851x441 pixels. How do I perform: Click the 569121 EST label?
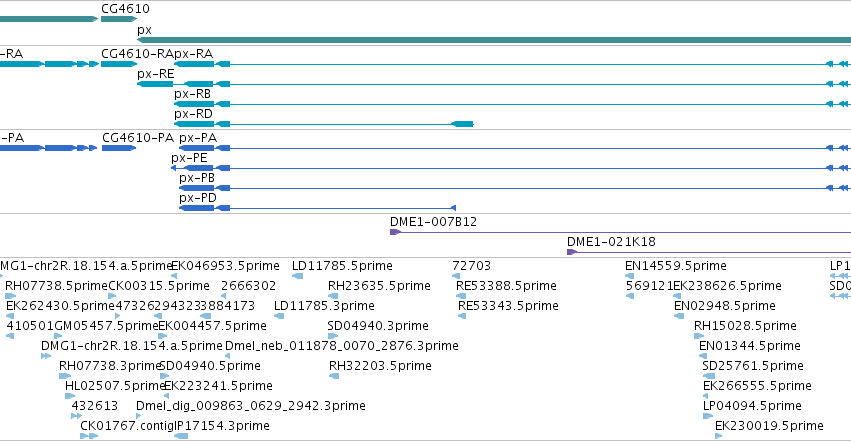point(650,286)
